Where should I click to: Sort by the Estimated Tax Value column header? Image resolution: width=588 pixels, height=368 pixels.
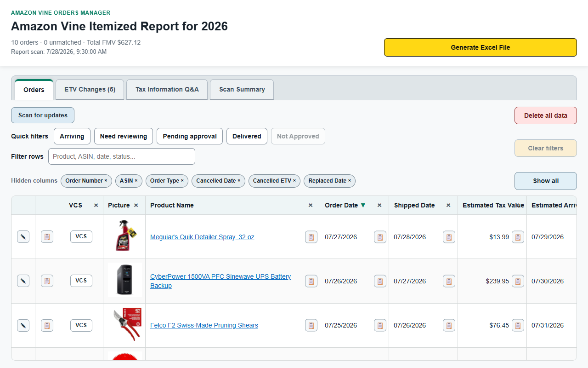point(493,205)
